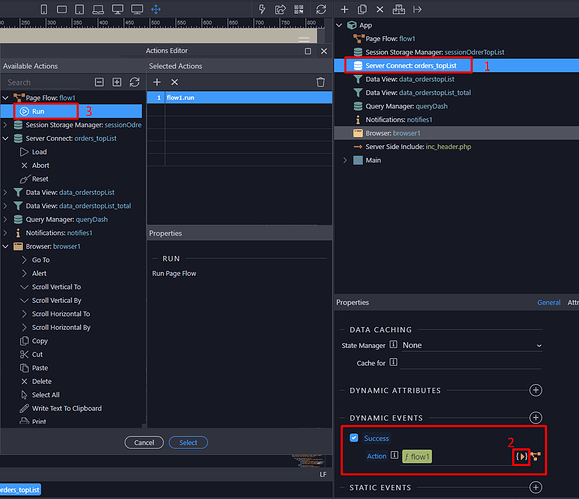Open the State Manager None dropdown

[x=472, y=345]
